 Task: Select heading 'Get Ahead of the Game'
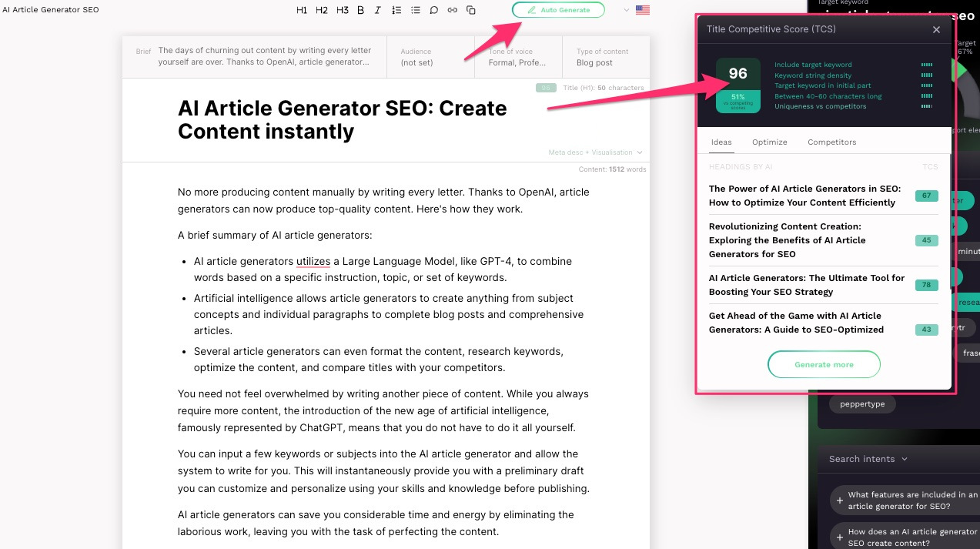click(796, 323)
